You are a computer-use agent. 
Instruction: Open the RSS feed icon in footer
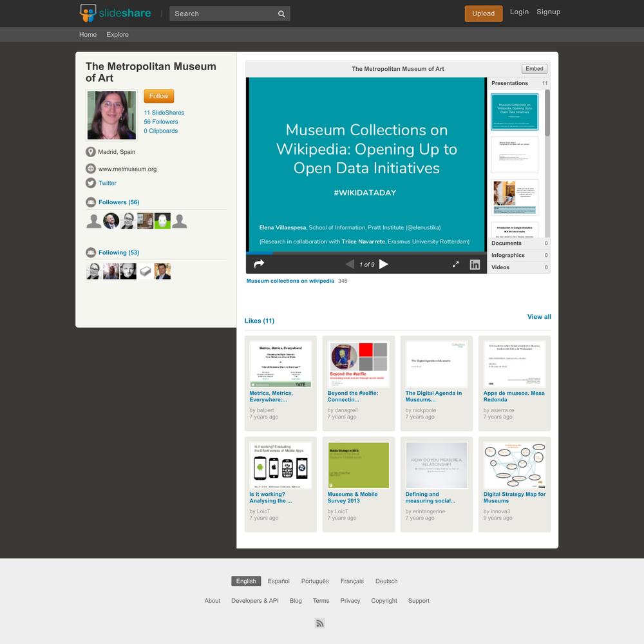pos(320,623)
